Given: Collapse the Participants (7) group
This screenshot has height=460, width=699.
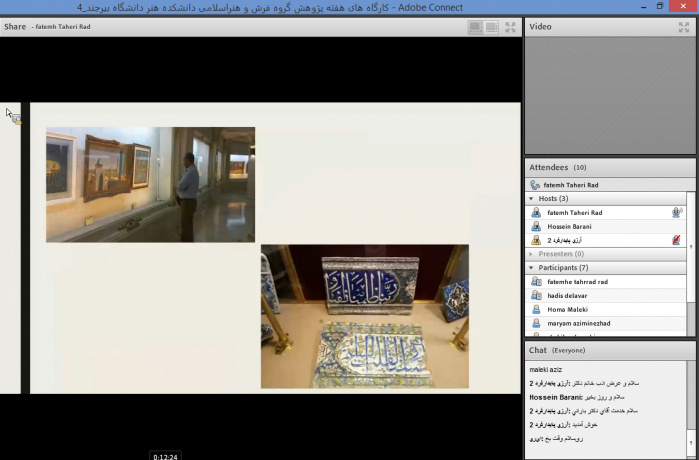Looking at the screenshot, I should (532, 268).
